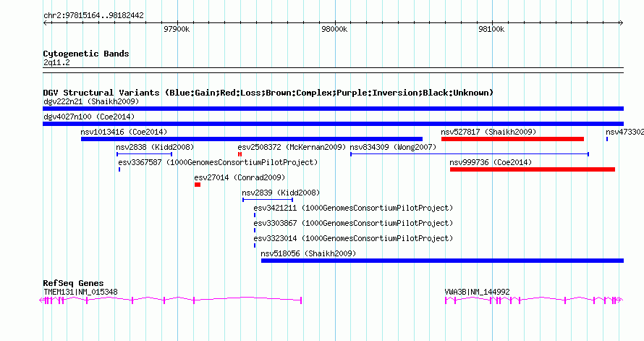Viewport: 644px width, 341px height.
Task: Select the TMEM131 gene model glyph
Action: point(171,300)
